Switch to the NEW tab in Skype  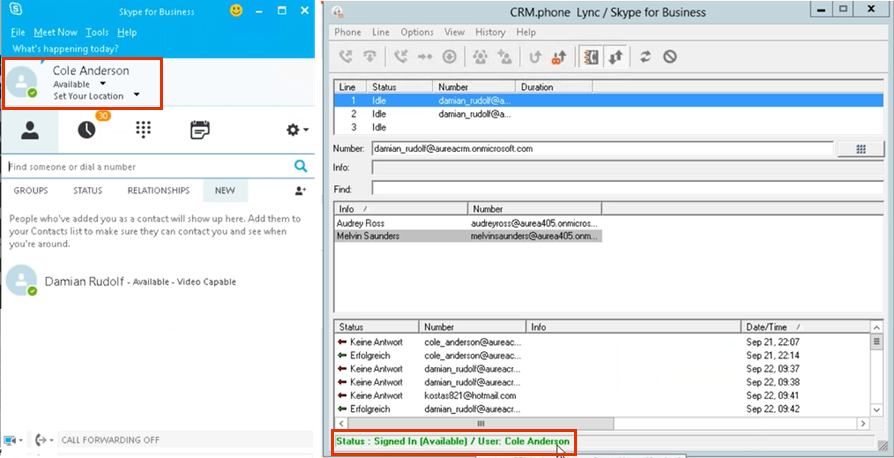point(225,191)
